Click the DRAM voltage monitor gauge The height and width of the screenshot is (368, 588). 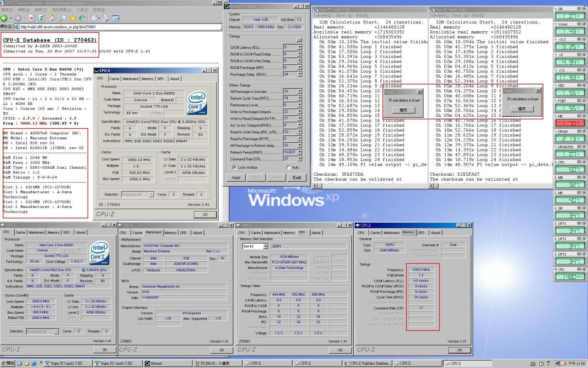point(571,136)
